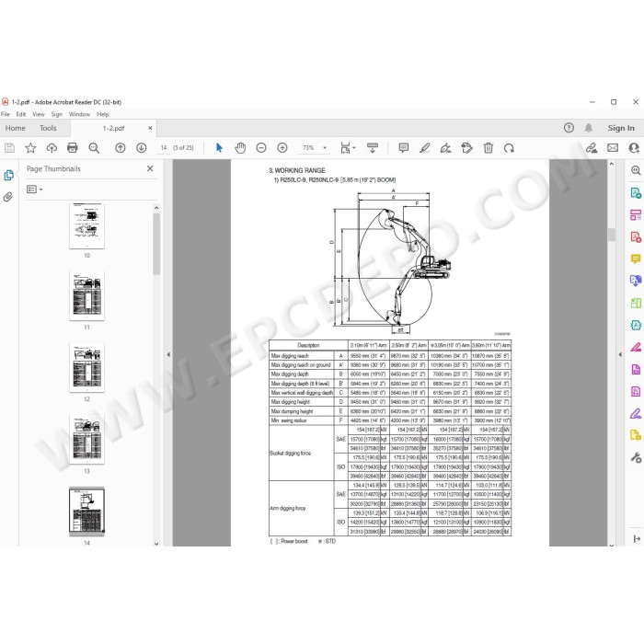The height and width of the screenshot is (644, 644).
Task: Click the document scroll up arrow
Action: (x=612, y=164)
